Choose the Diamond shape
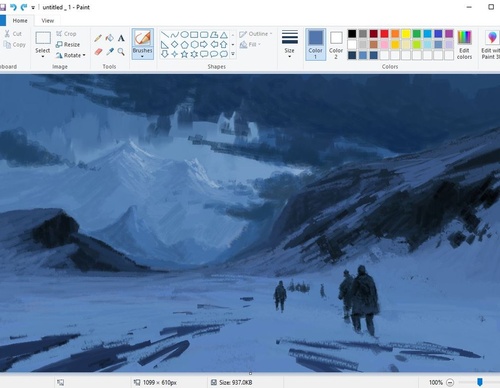 click(175, 44)
